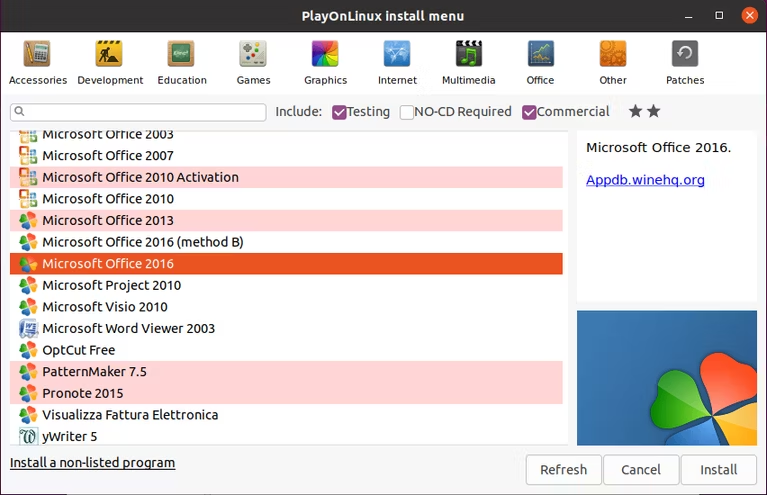Select the Education category icon
The image size is (767, 495).
pyautogui.click(x=182, y=62)
